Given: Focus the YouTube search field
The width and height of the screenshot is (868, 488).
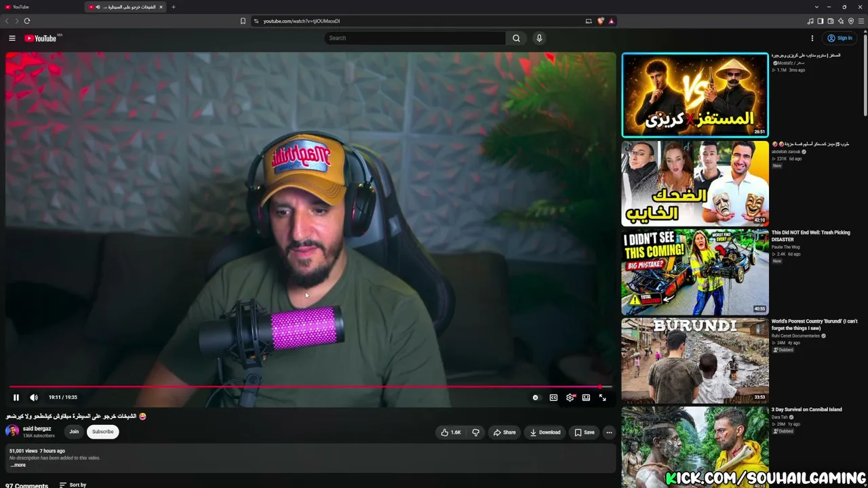Looking at the screenshot, I should (415, 38).
